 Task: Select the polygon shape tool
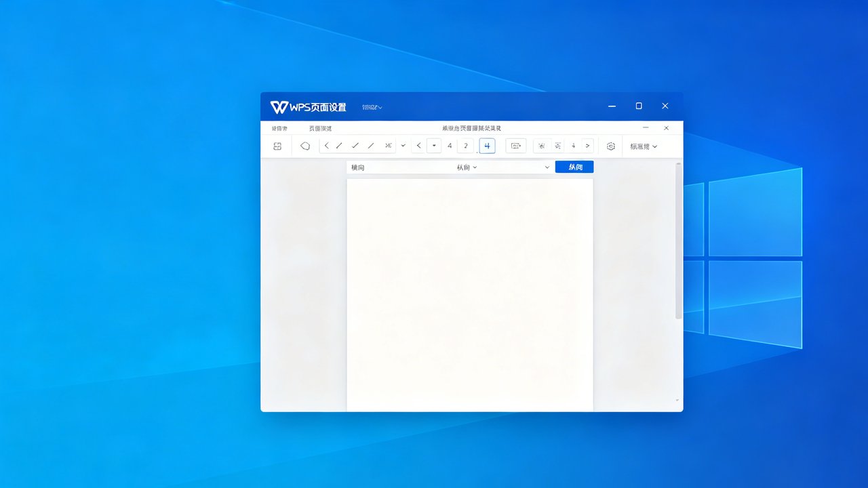(x=305, y=146)
